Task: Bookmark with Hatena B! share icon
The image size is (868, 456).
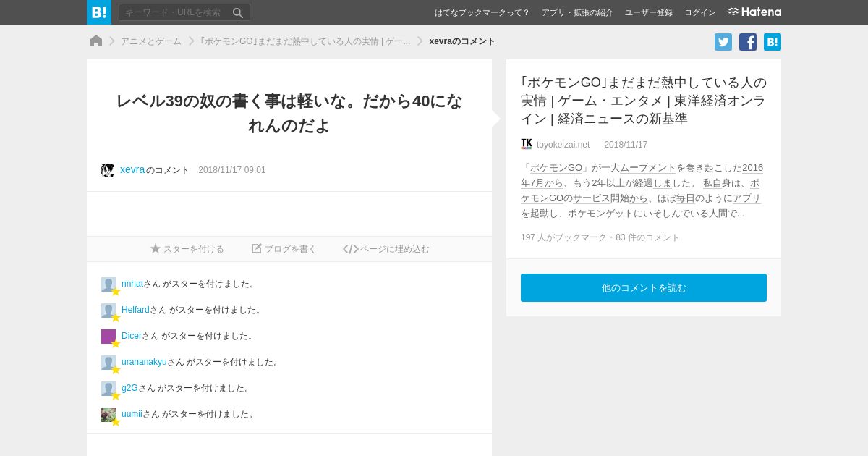Action: pyautogui.click(x=773, y=42)
